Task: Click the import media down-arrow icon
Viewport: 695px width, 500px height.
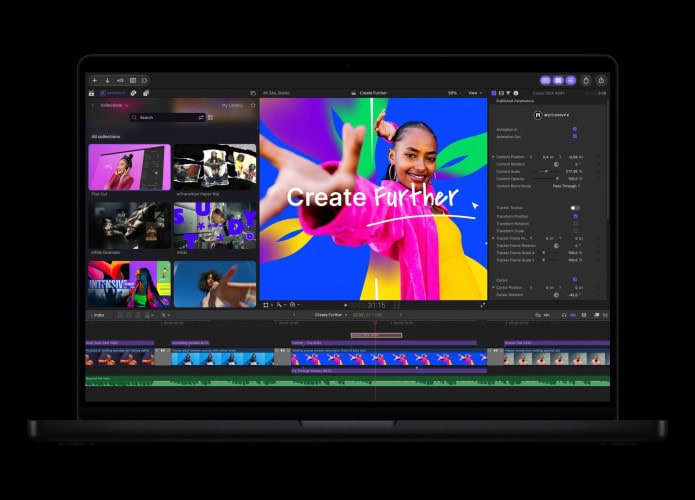Action: coord(107,80)
